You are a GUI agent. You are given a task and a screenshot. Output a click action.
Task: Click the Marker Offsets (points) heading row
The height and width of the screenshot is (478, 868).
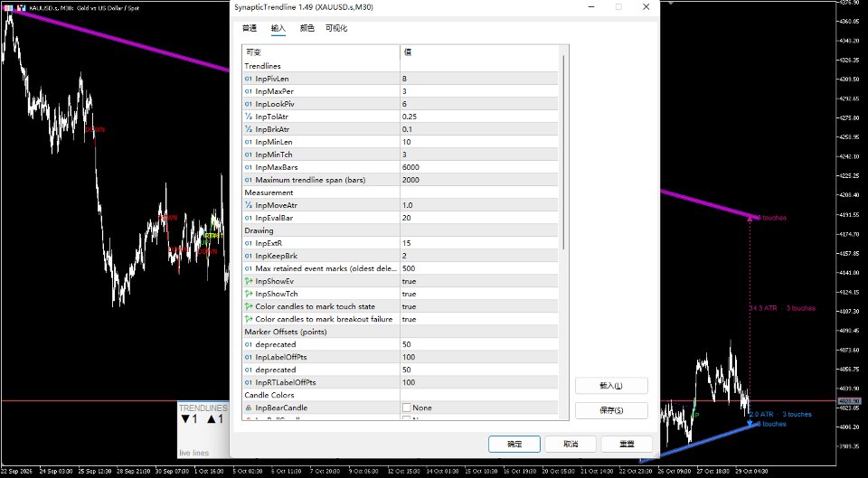click(x=401, y=332)
